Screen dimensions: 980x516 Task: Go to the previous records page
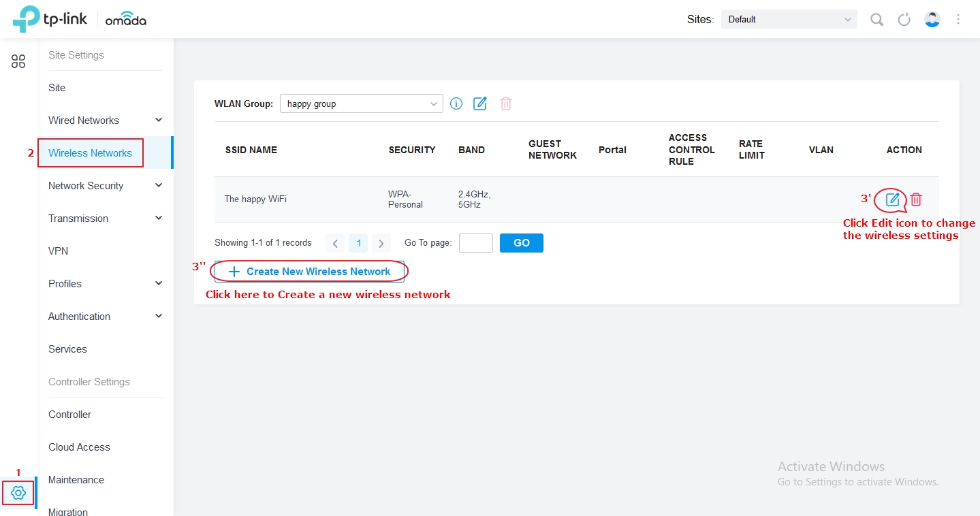point(335,243)
